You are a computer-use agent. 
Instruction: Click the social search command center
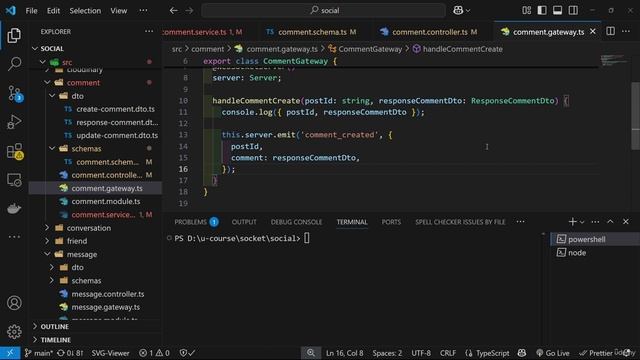[x=323, y=11]
